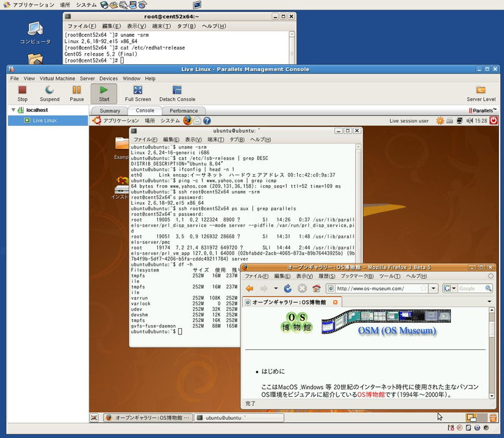
Task: Follow the red OS博物館 link on page
Action: click(x=371, y=394)
